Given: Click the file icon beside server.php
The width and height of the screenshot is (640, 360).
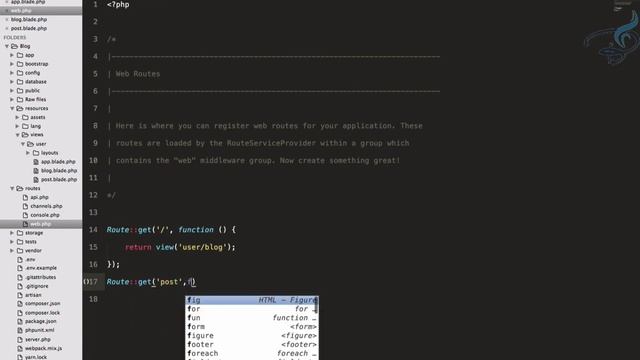Looking at the screenshot, I should click(20, 340).
